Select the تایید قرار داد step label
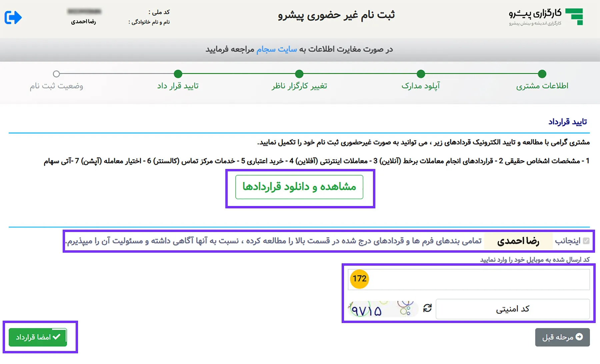This screenshot has height=364, width=600. click(x=178, y=86)
